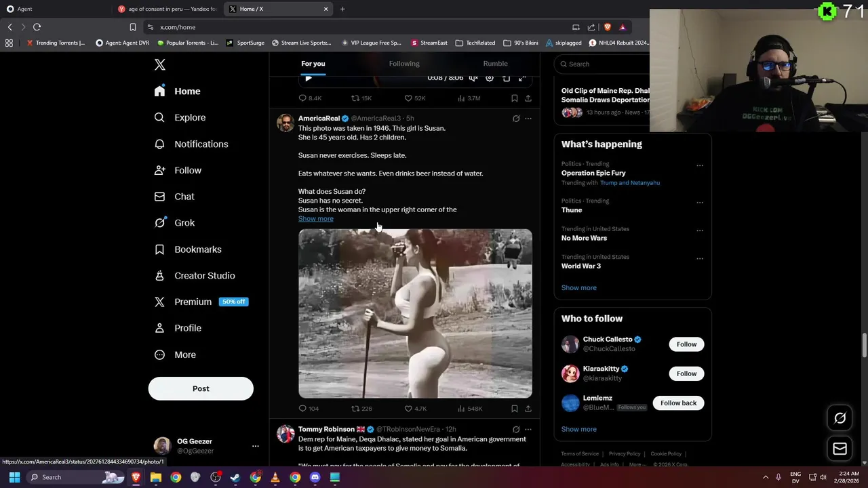Click the Post button
Screen dimensions: 868x488
pyautogui.click(x=201, y=388)
